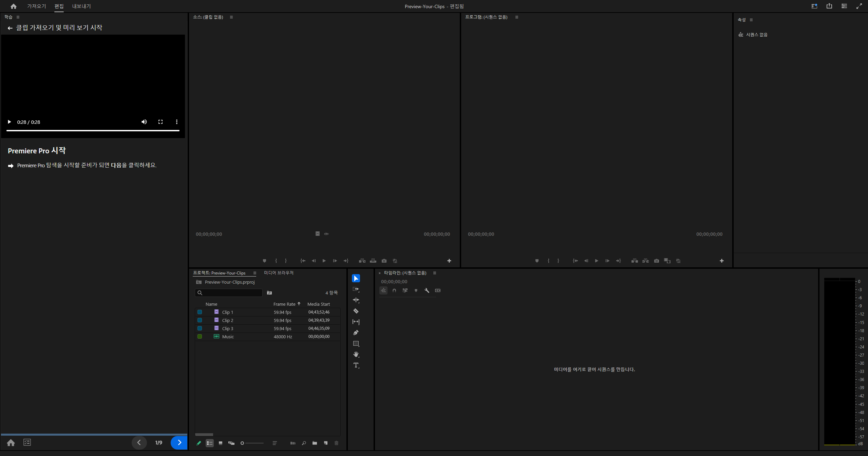Select the Ripple Edit tool

tap(356, 300)
